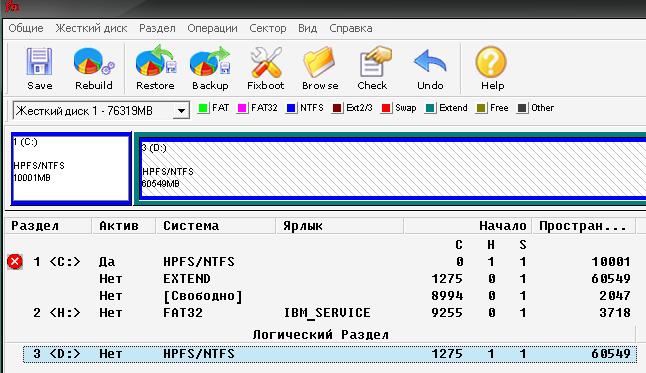
Task: Click cylinder value 8994 in table
Action: pyautogui.click(x=447, y=296)
